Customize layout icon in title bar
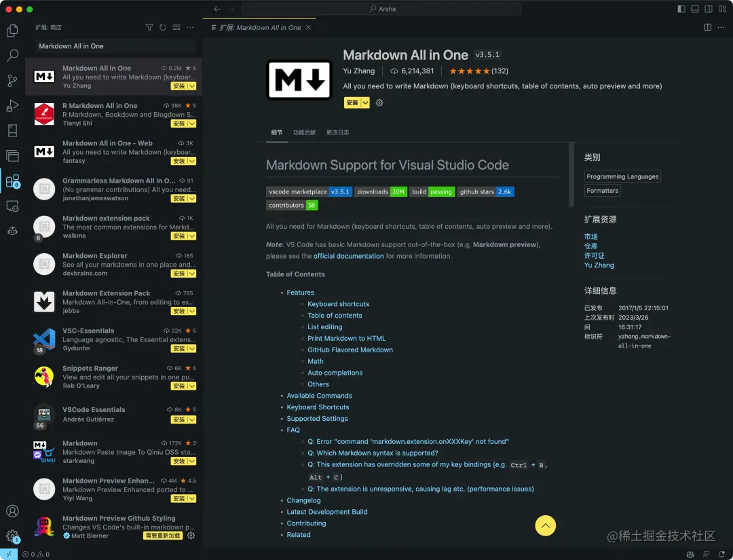 pos(722,9)
